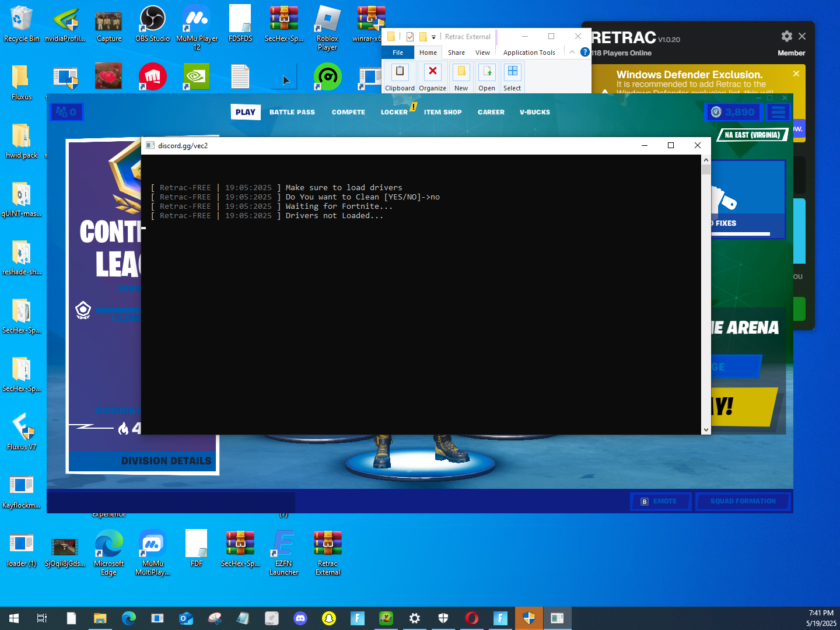Close the Retrac launcher window
Image resolution: width=840 pixels, height=630 pixels.
[802, 36]
